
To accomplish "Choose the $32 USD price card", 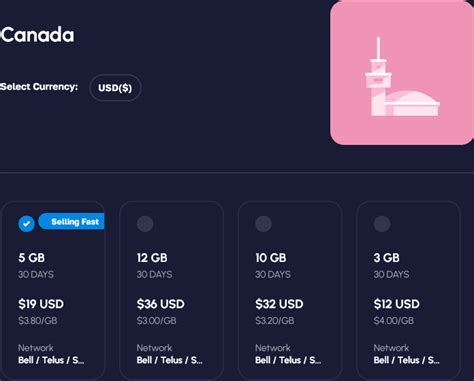I will [x=290, y=291].
